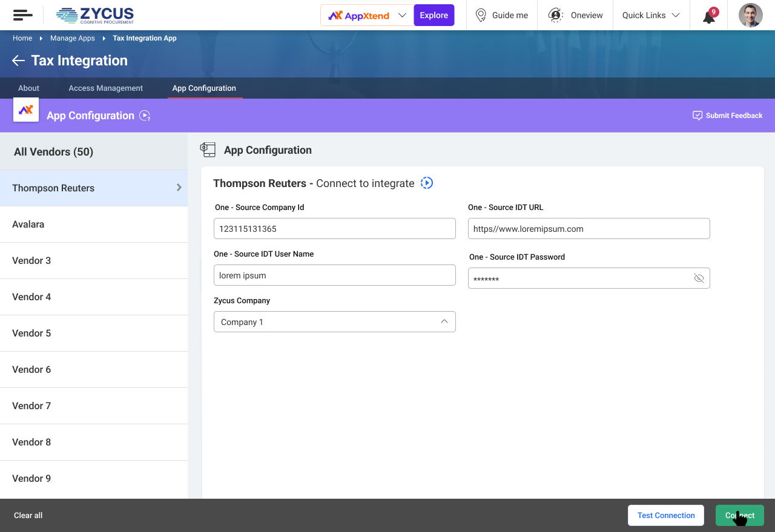Open the user profile avatar

[x=750, y=15]
